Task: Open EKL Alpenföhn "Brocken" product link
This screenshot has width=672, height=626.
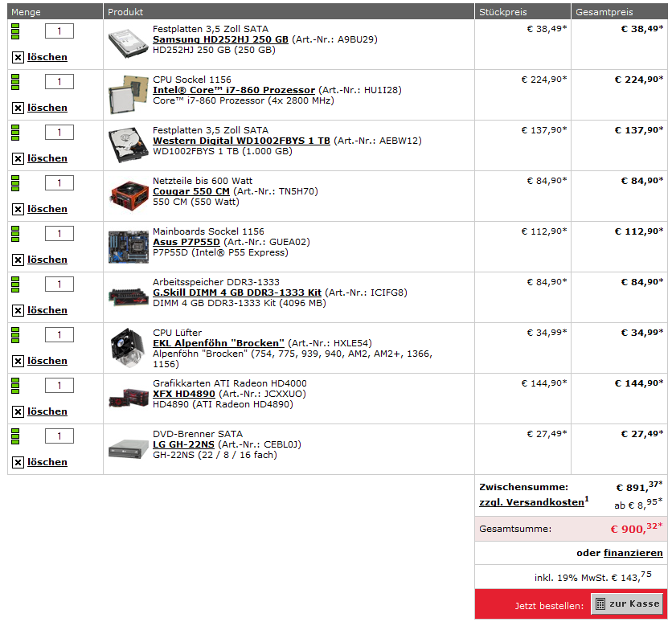Action: point(219,343)
